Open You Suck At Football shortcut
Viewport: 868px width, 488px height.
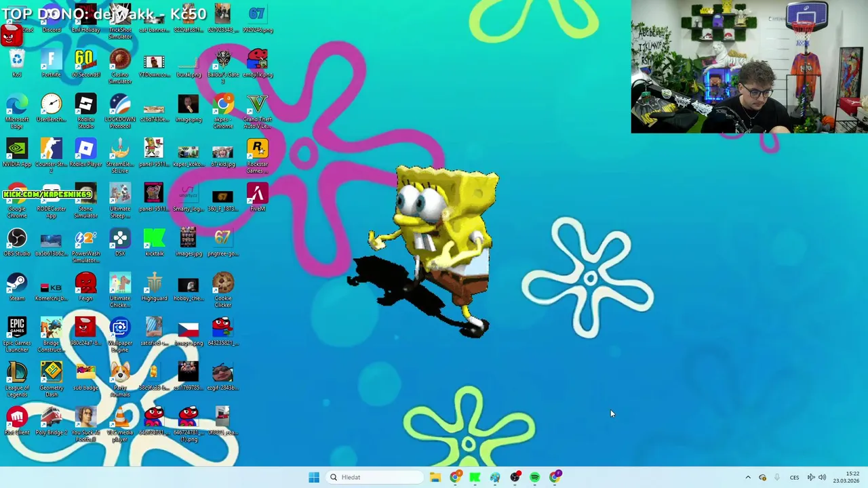pos(85,425)
